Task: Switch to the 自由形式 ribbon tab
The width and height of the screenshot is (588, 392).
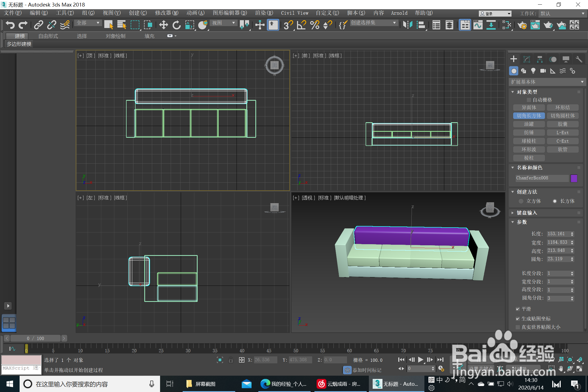Action: [x=48, y=36]
